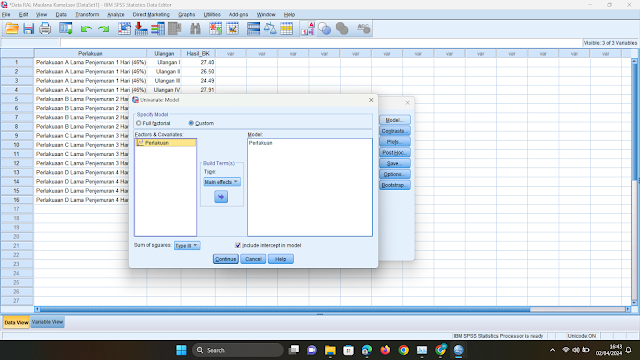Open the Direct Marketing menu

point(151,14)
